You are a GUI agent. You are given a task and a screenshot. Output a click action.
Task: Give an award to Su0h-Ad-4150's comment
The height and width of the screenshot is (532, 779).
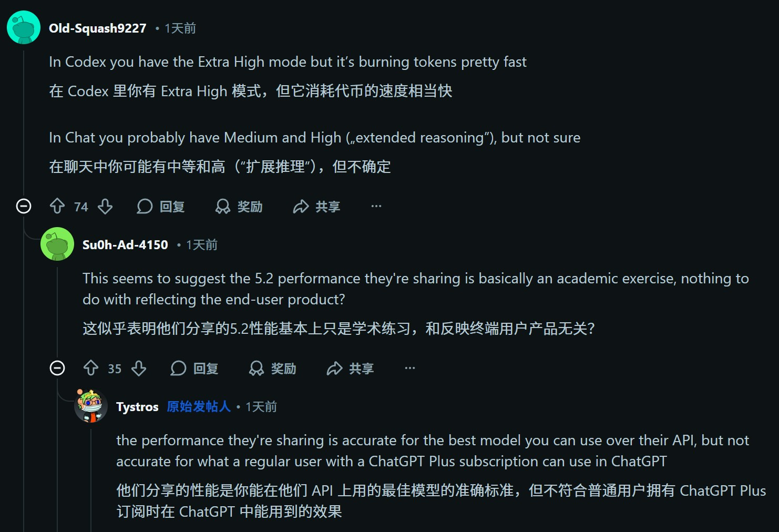click(x=272, y=369)
